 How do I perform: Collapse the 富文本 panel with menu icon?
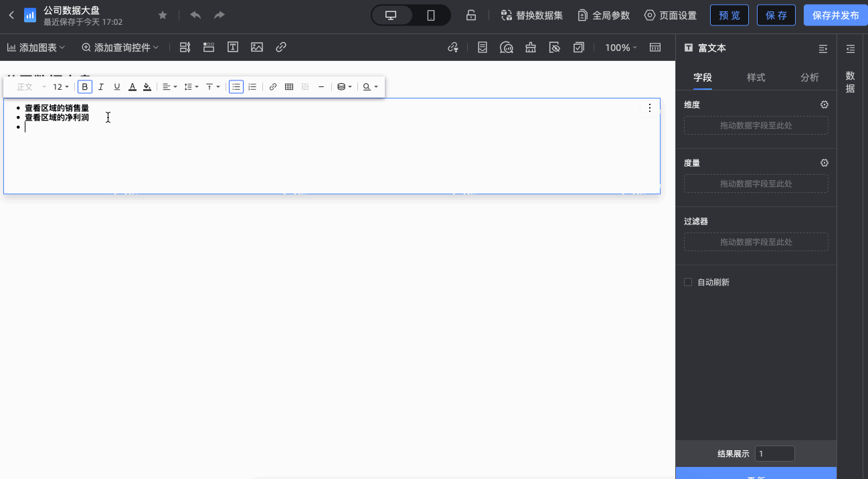(x=823, y=48)
